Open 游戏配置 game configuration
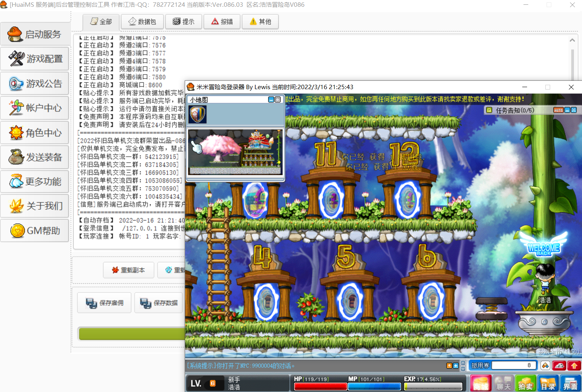582x392 pixels. click(35, 59)
